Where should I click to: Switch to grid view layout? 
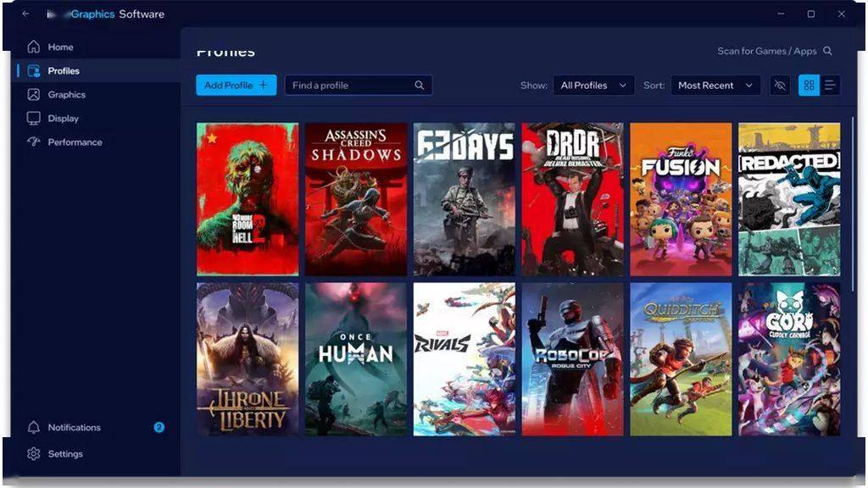pyautogui.click(x=809, y=86)
